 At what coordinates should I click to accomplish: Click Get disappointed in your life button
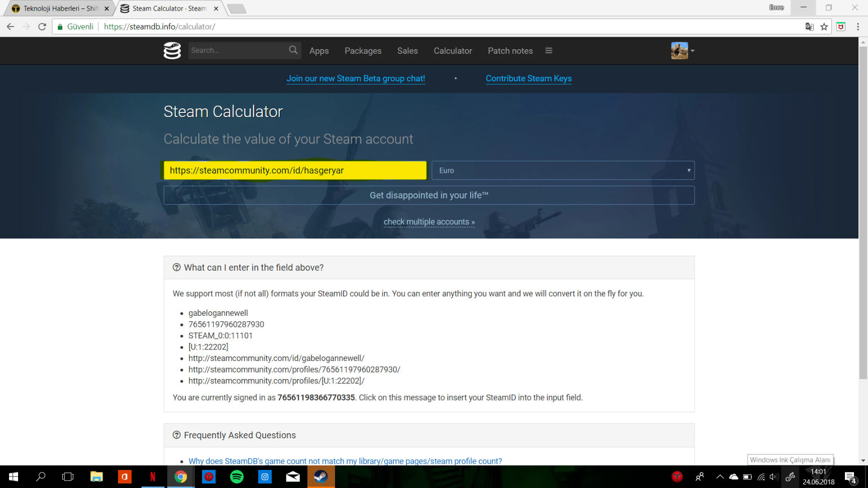[x=429, y=195]
